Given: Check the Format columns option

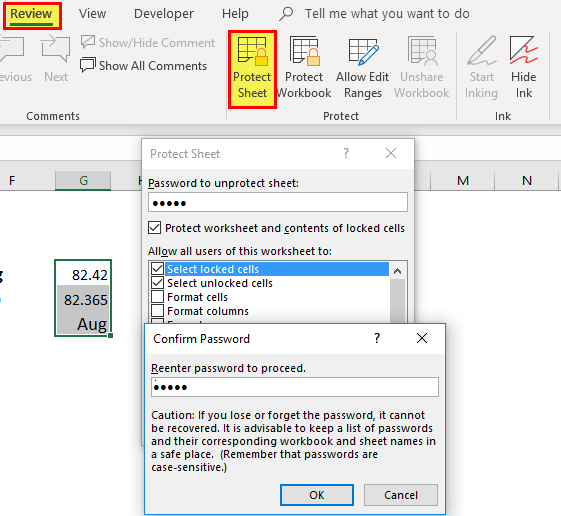Looking at the screenshot, I should pos(157,311).
